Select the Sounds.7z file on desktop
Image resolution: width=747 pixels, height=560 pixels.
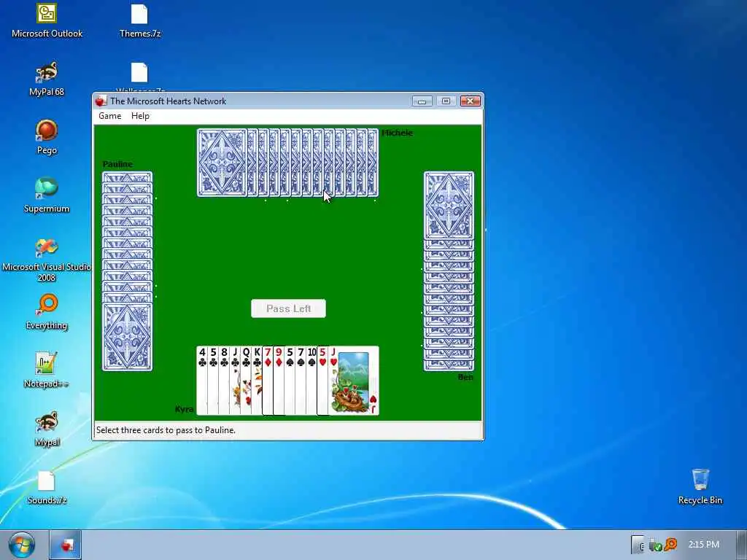[47, 488]
